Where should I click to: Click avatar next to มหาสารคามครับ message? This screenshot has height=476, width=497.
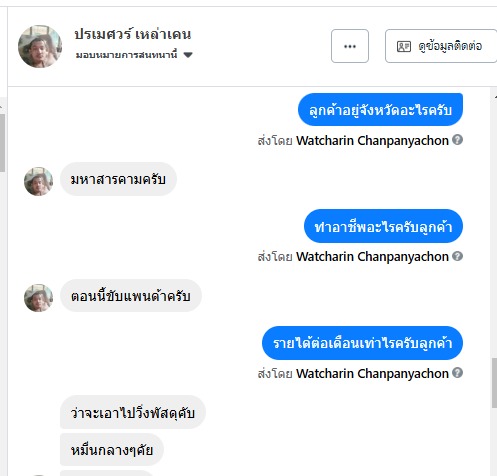[38, 181]
